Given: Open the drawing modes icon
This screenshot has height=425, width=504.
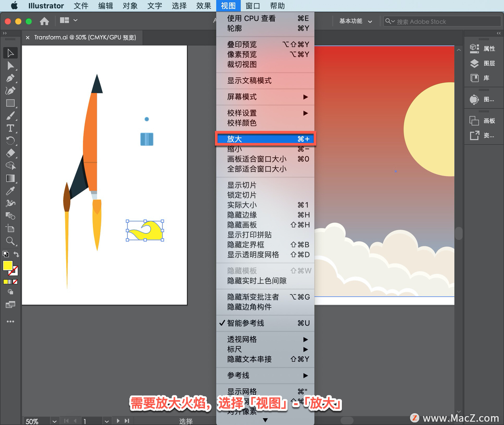Looking at the screenshot, I should pyautogui.click(x=10, y=292).
